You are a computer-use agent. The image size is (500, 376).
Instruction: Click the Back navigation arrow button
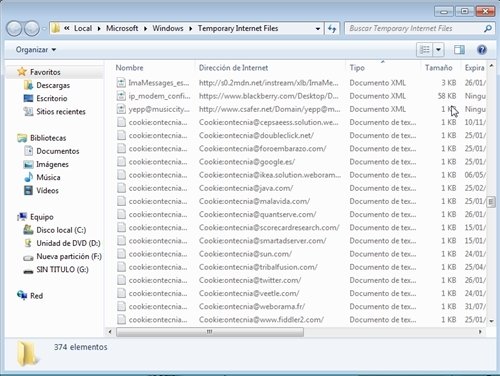pyautogui.click(x=14, y=29)
